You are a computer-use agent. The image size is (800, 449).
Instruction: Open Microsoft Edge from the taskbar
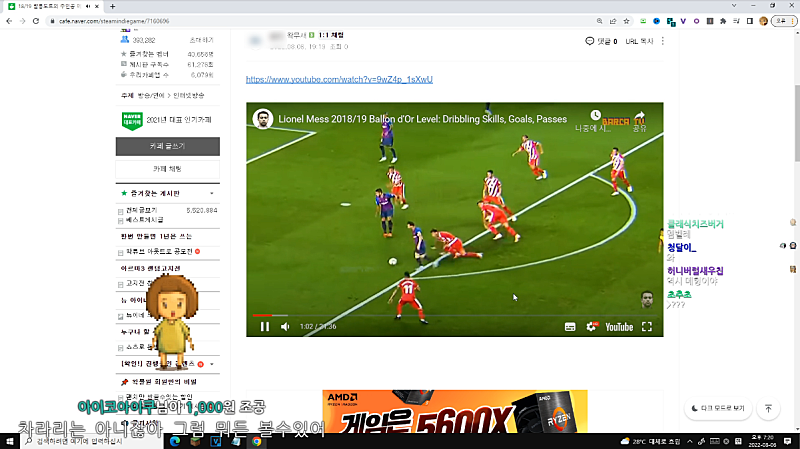coord(174,441)
